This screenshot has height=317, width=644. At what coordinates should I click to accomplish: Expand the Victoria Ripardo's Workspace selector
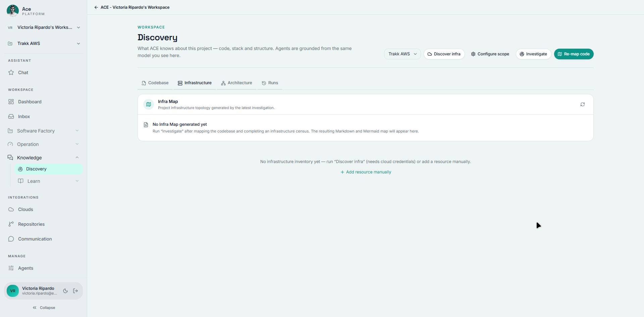click(44, 28)
